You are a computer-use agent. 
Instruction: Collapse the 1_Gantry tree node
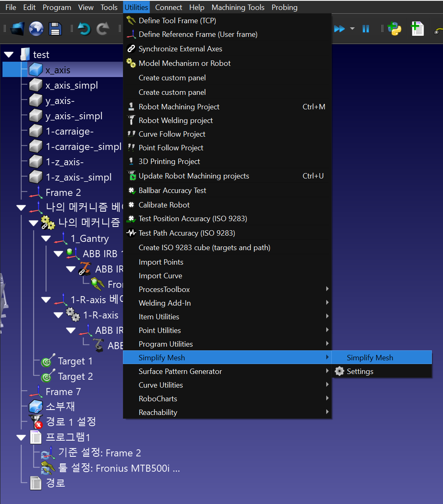point(46,239)
